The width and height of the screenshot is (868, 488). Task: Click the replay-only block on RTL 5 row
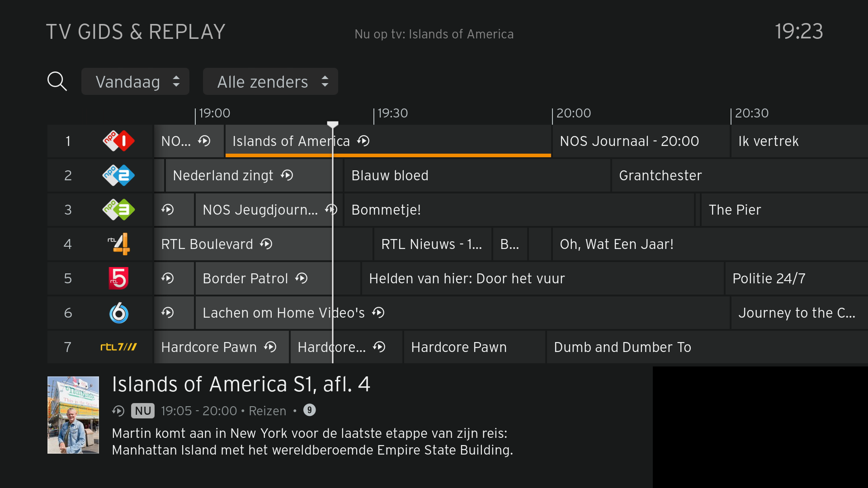174,278
